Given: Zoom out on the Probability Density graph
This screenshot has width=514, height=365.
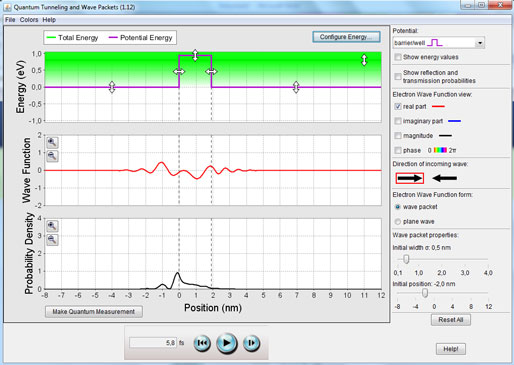Looking at the screenshot, I should click(x=52, y=239).
